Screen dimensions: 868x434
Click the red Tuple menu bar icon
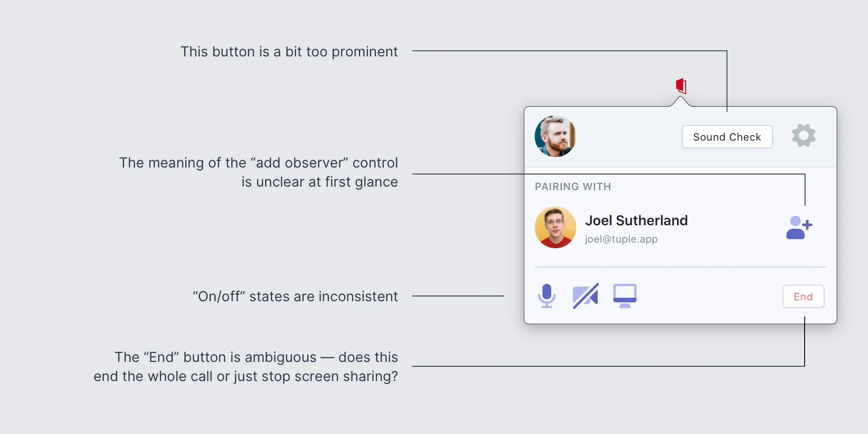tap(681, 86)
